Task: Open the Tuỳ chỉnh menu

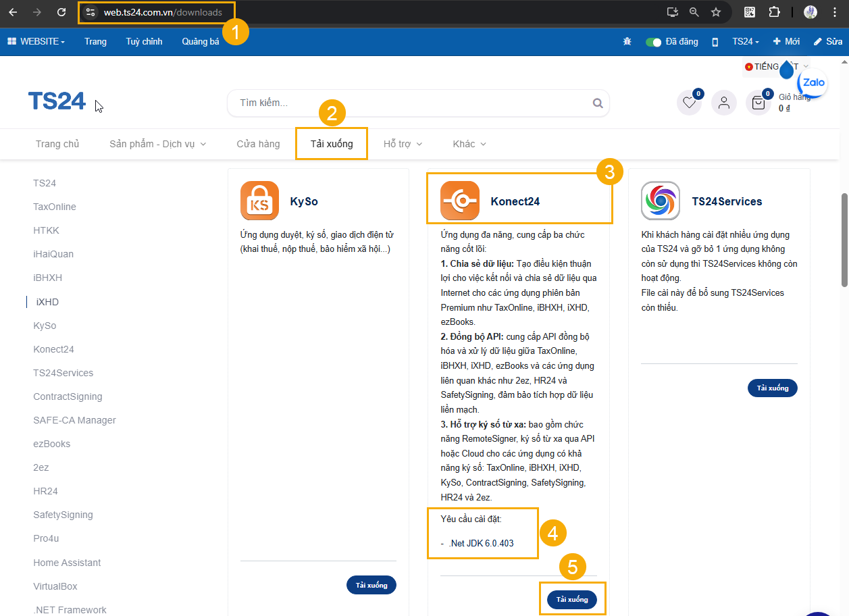Action: (144, 42)
